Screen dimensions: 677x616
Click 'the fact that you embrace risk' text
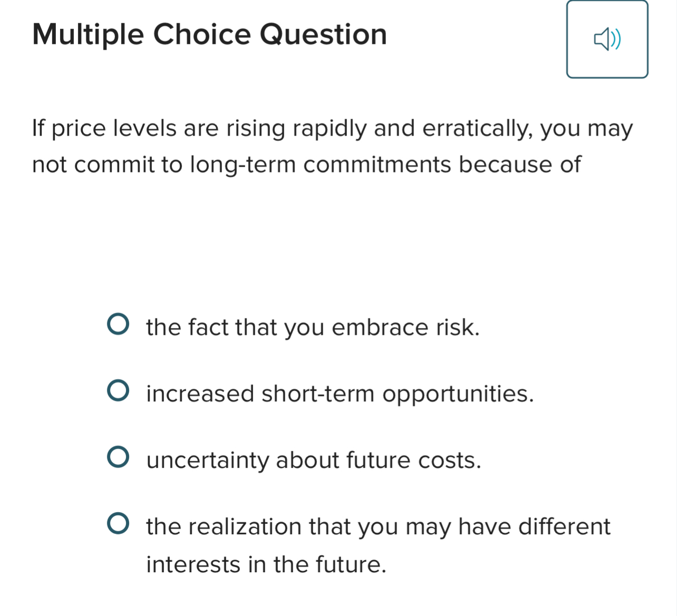[313, 327]
